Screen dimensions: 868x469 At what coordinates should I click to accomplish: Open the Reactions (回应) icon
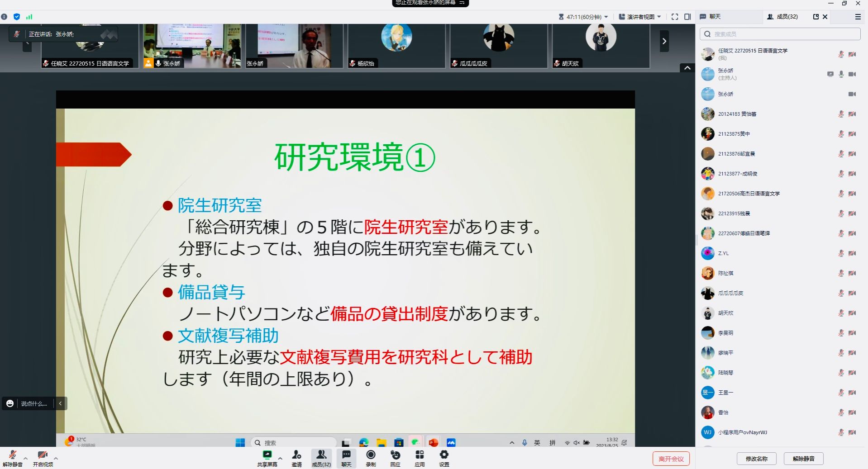pyautogui.click(x=395, y=455)
